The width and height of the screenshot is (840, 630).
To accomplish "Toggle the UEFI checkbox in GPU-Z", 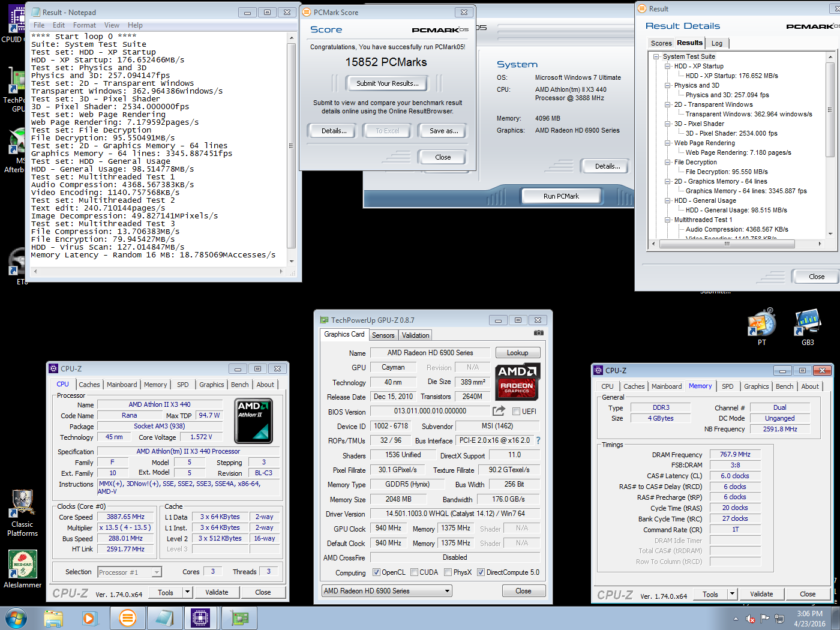I will tap(516, 412).
